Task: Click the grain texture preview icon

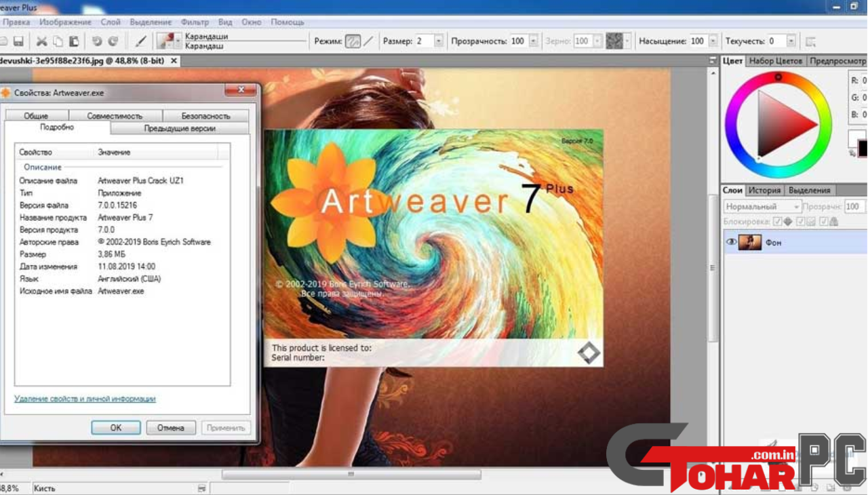Action: point(614,41)
